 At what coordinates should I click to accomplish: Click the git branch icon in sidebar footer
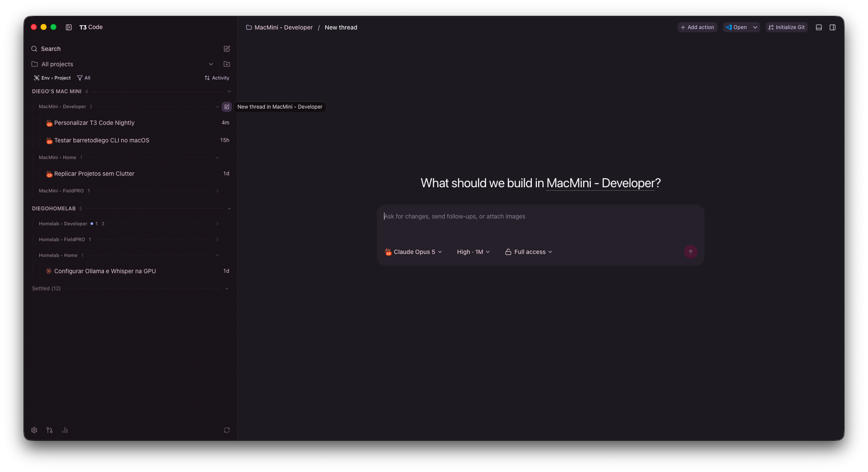(x=50, y=430)
